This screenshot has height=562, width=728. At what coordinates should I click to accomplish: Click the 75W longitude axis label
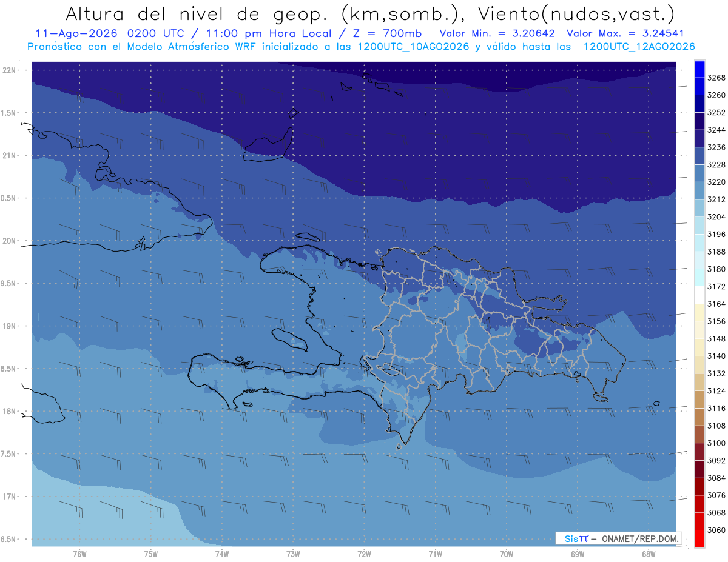pyautogui.click(x=150, y=554)
